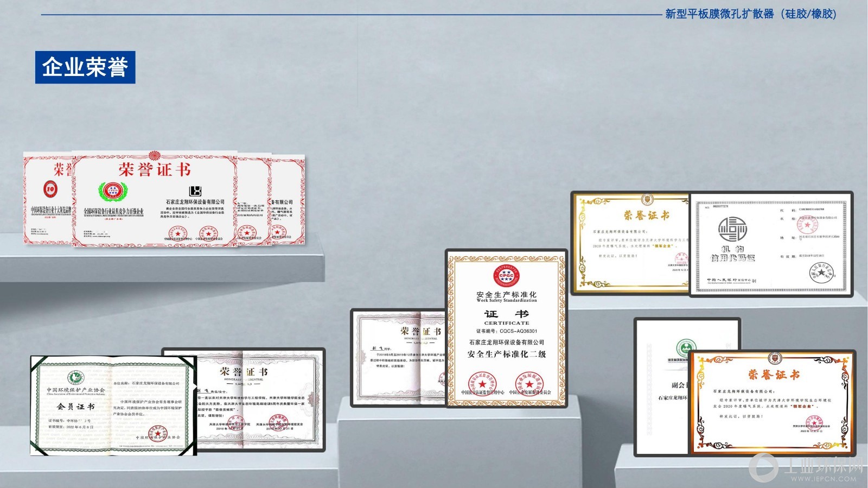Viewport: 868px width, 488px height.
Task: Click the red CPGC emblem on safety certificate
Action: 506,275
